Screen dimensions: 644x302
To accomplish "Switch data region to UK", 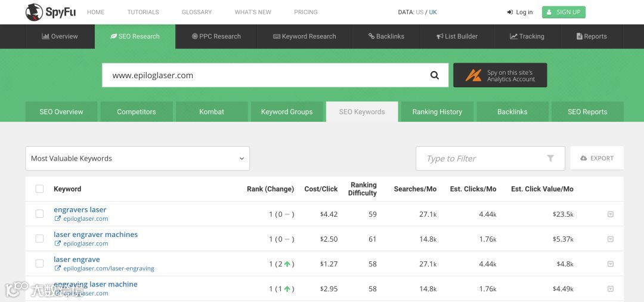I will click(433, 13).
